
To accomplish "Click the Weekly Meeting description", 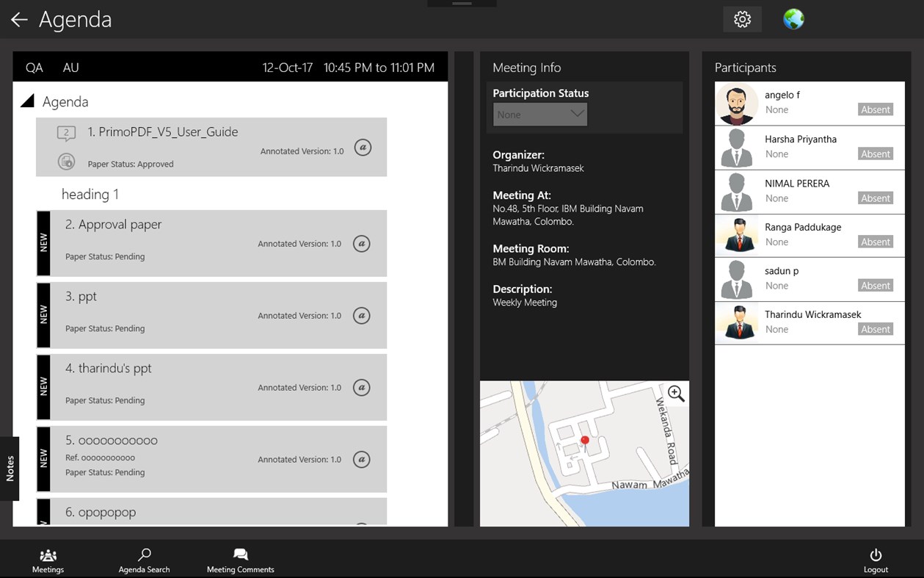I will point(525,303).
